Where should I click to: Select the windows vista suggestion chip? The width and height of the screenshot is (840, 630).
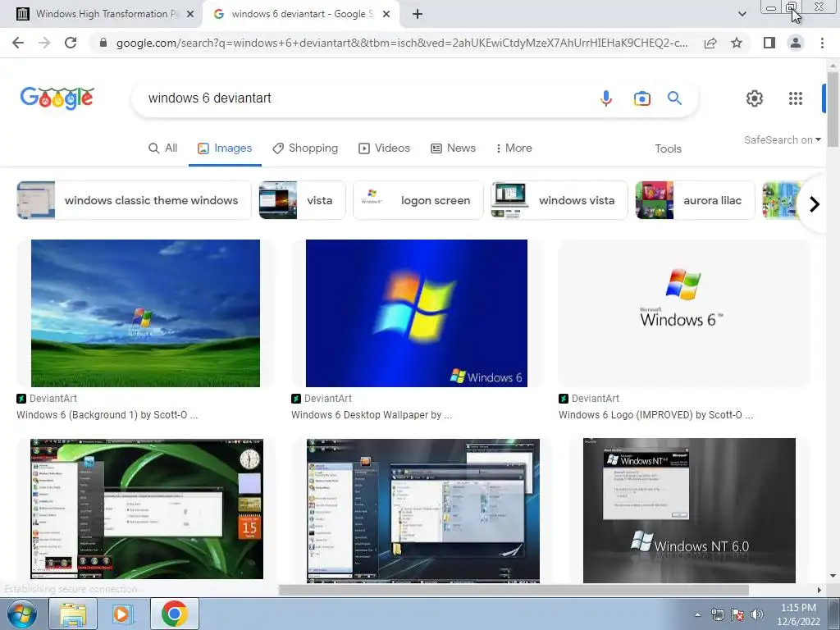tap(559, 200)
